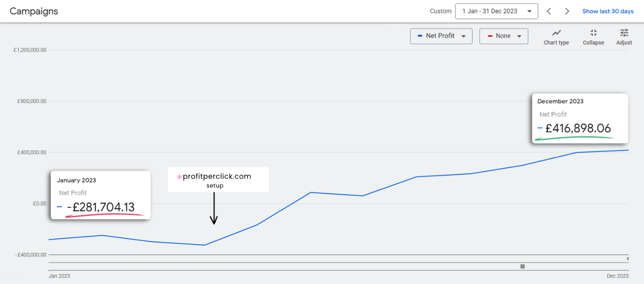
Task: Click the grey square timeline handle below chart
Action: coord(523,266)
